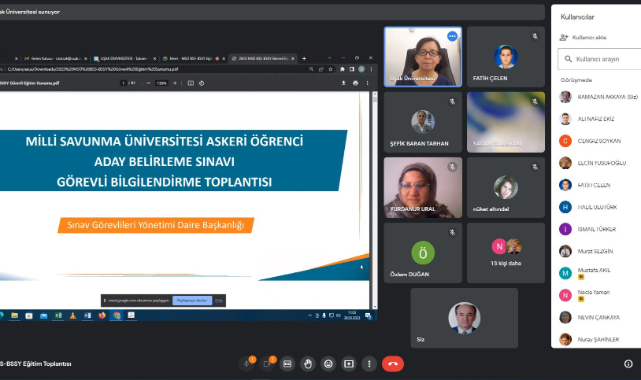Click the PDF page number field
641x380 pixels.
click(x=123, y=83)
